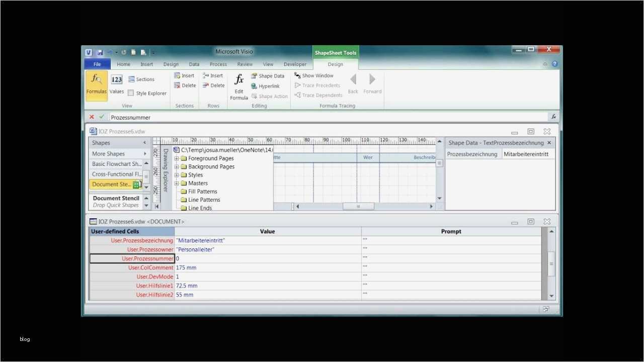Screen dimensions: 644x362
Task: Open the Sections dialog
Action: click(x=141, y=79)
